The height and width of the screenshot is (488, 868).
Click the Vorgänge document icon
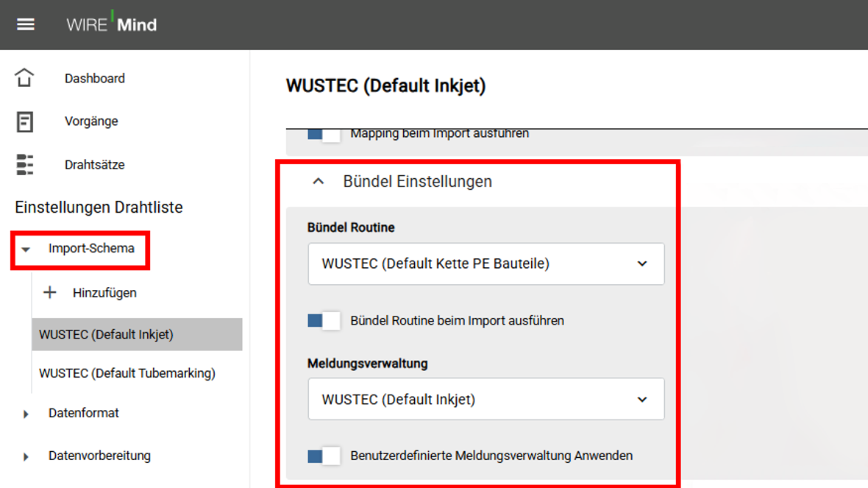(x=24, y=121)
